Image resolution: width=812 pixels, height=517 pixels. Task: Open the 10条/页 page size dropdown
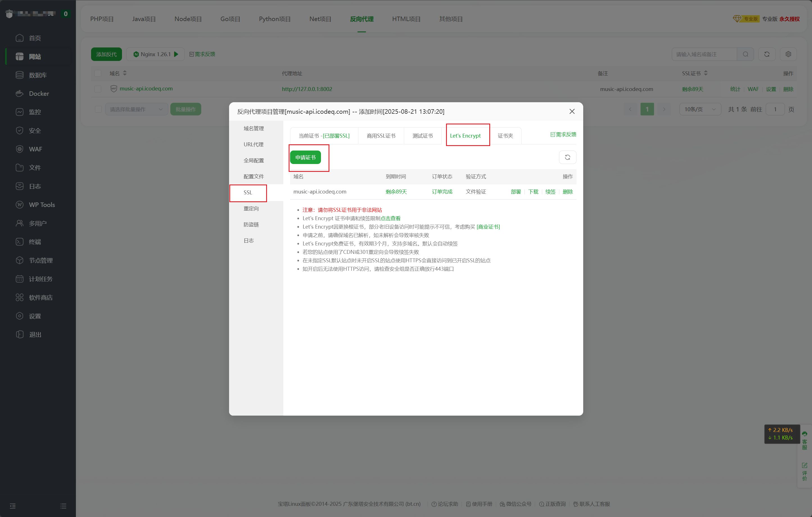click(x=700, y=109)
